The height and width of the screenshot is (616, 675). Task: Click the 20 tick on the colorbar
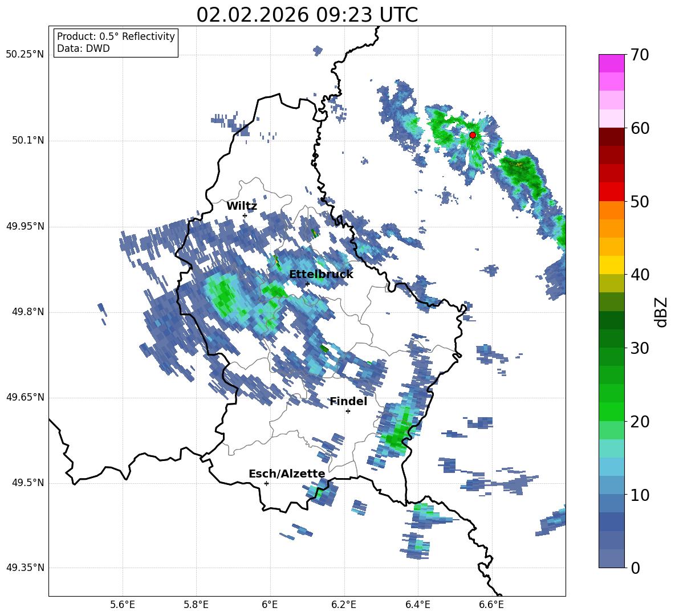pyautogui.click(x=640, y=421)
